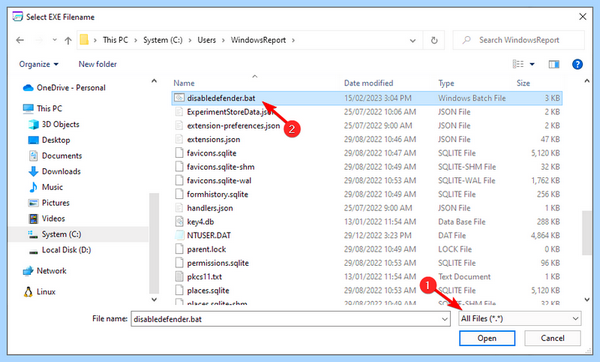Viewport: 600px width, 362px height.
Task: Create a New folder
Action: pos(98,64)
